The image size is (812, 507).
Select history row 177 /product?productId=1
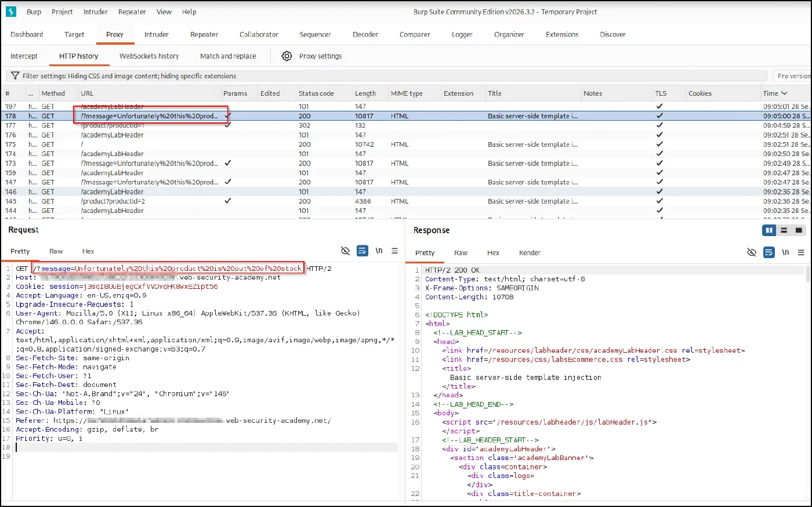pos(406,125)
